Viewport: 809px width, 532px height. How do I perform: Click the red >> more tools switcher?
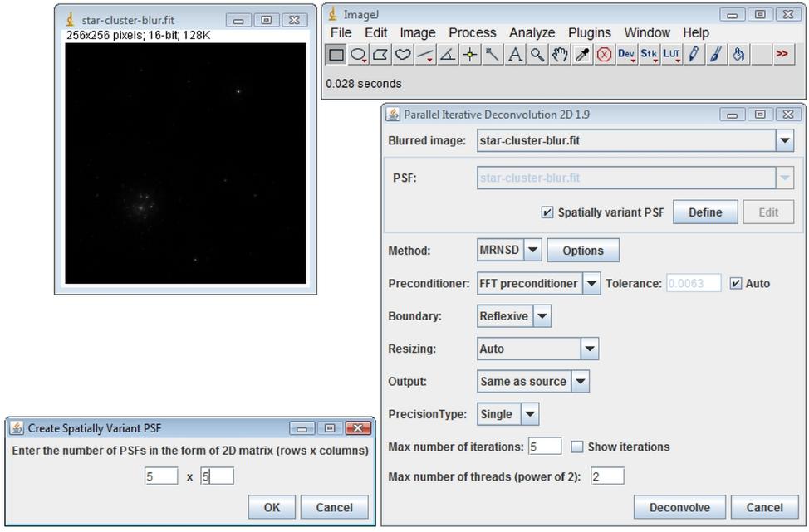point(782,54)
